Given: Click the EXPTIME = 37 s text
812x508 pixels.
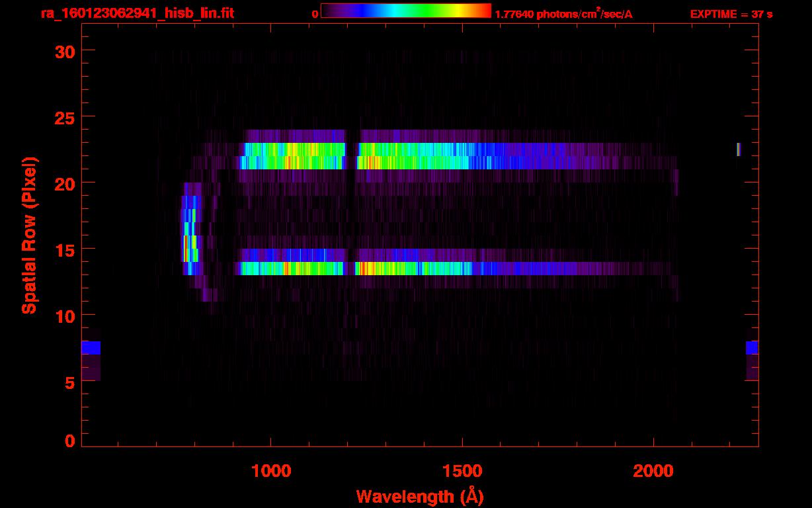Looking at the screenshot, I should pyautogui.click(x=731, y=14).
